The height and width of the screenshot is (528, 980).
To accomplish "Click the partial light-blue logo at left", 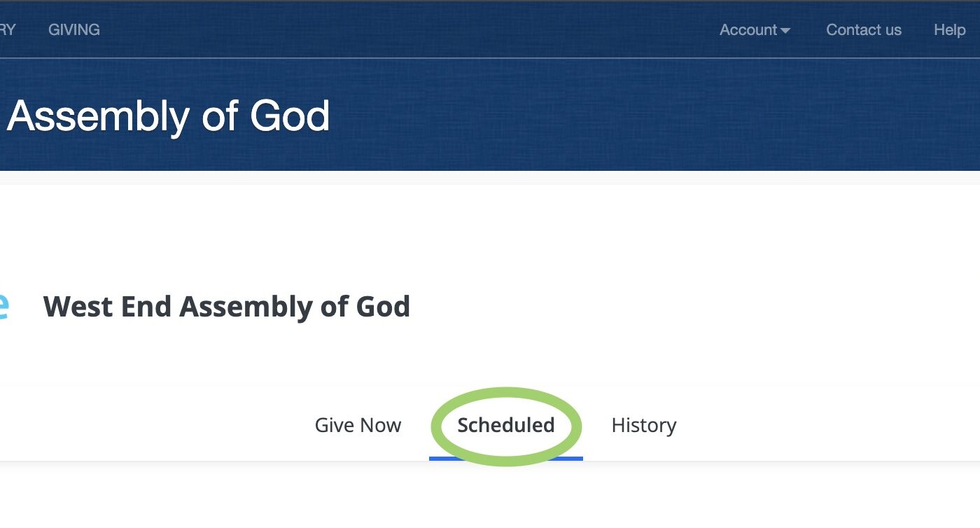I will click(3, 307).
